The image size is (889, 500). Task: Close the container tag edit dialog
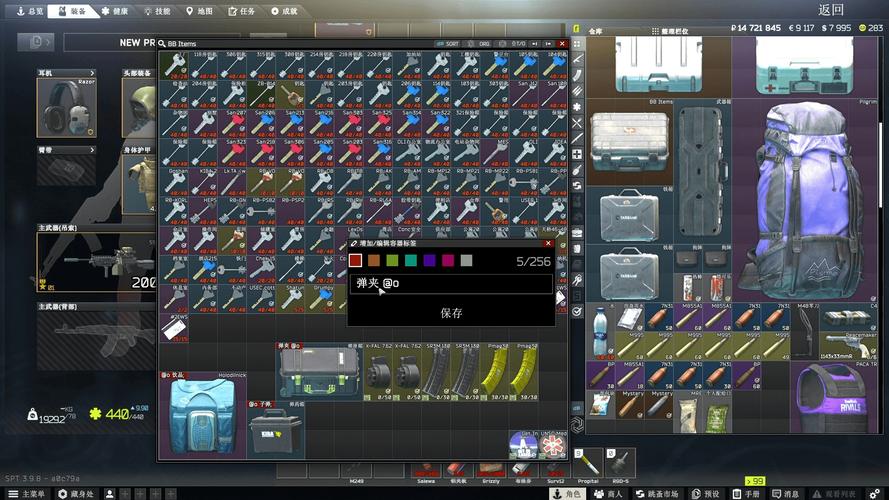pos(548,243)
